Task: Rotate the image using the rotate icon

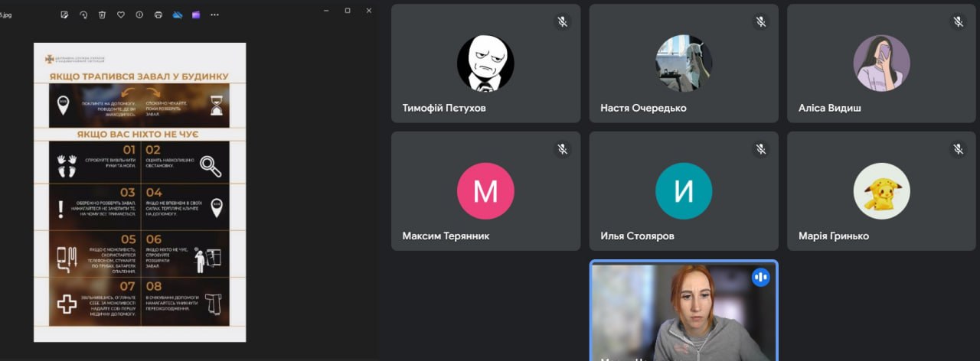Action: (x=83, y=15)
